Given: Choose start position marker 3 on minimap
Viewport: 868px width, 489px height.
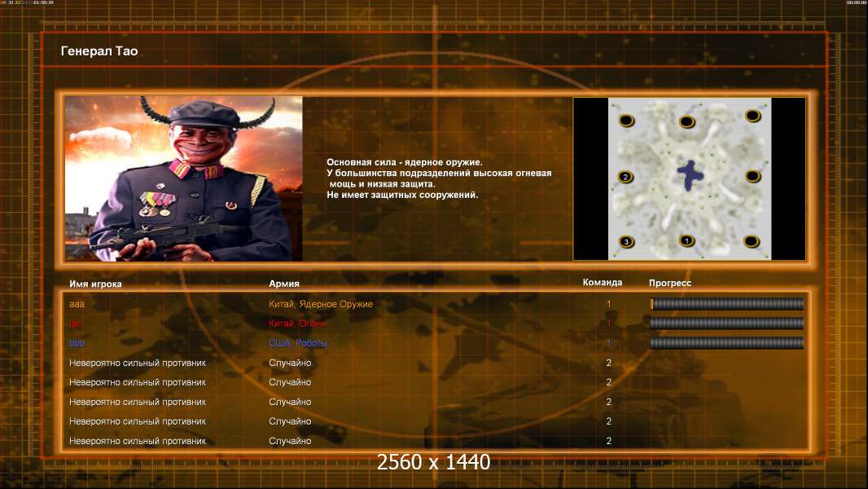Looking at the screenshot, I should 626,242.
